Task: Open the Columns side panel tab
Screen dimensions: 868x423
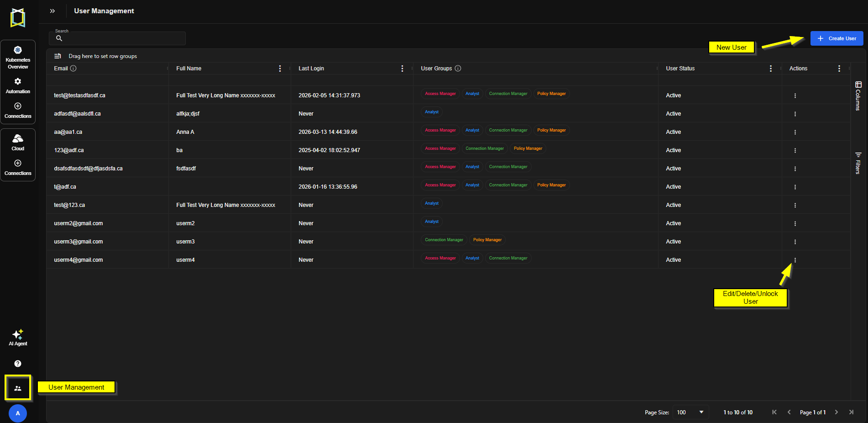Action: pos(858,96)
